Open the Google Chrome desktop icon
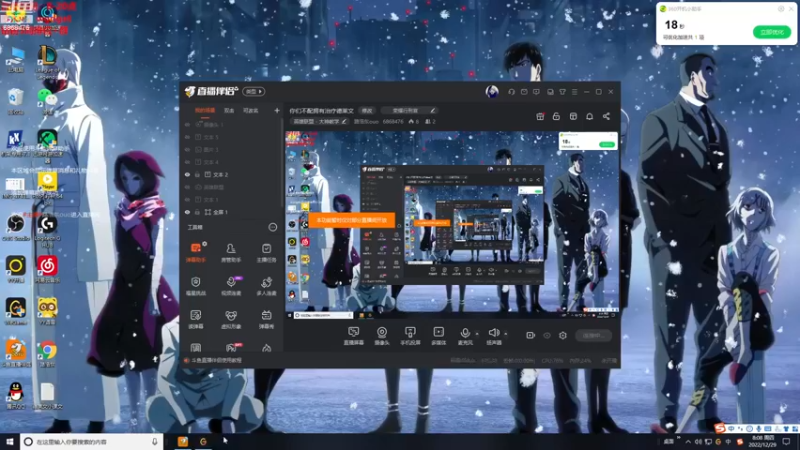The width and height of the screenshot is (800, 450). click(47, 354)
